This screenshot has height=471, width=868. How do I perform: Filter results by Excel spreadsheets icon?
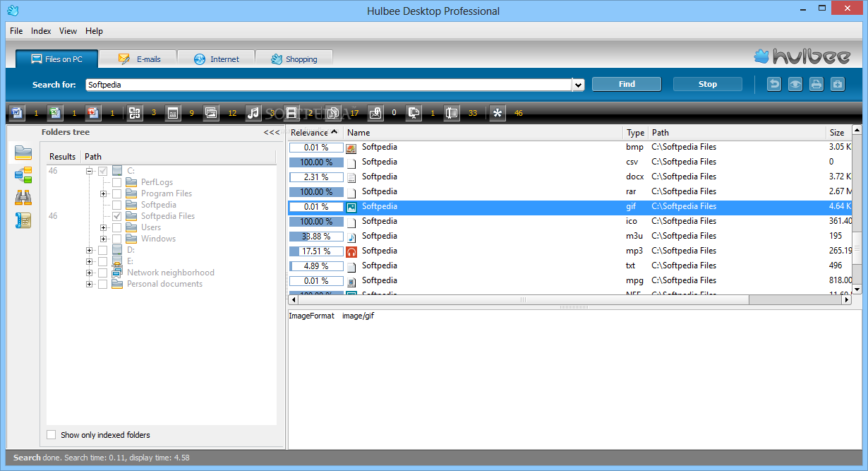[55, 112]
